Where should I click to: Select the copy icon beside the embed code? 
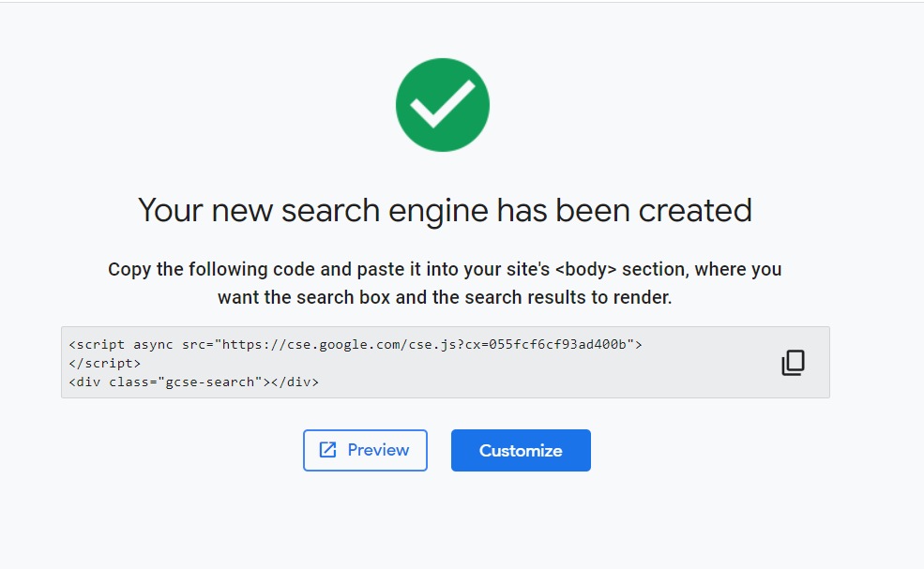[793, 363]
